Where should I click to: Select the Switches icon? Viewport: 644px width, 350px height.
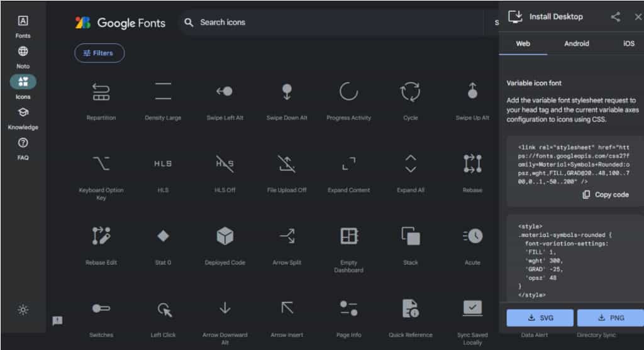(101, 308)
